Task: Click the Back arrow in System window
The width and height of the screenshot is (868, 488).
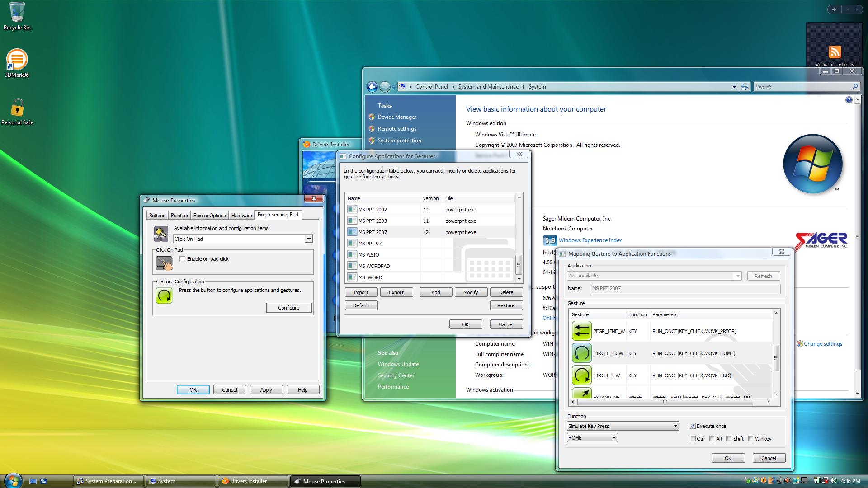Action: tap(372, 87)
